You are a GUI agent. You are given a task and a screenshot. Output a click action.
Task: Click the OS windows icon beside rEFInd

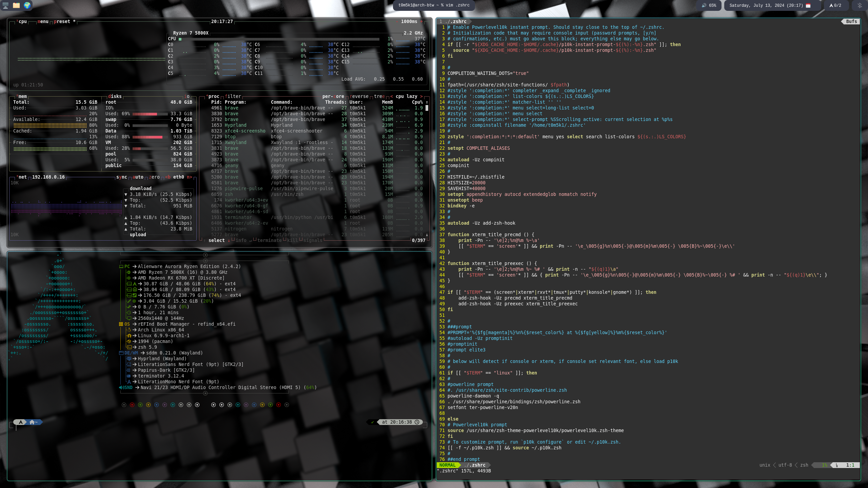pos(121,324)
